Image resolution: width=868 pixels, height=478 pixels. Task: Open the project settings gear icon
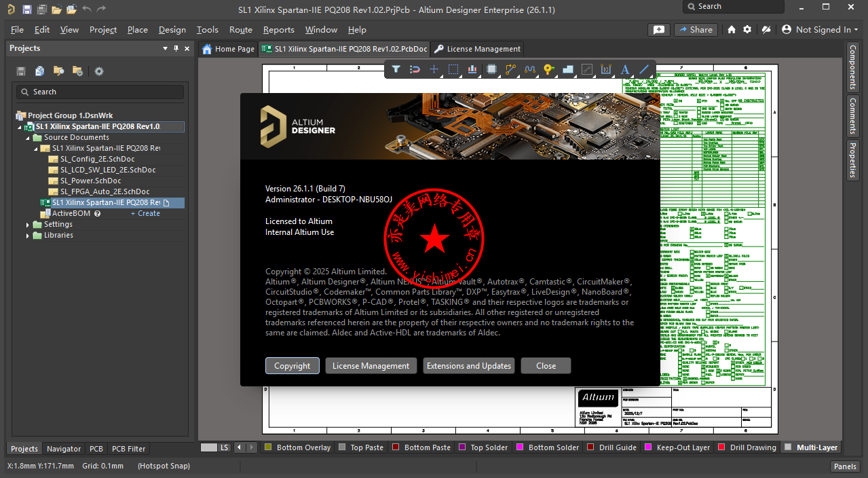[x=99, y=71]
